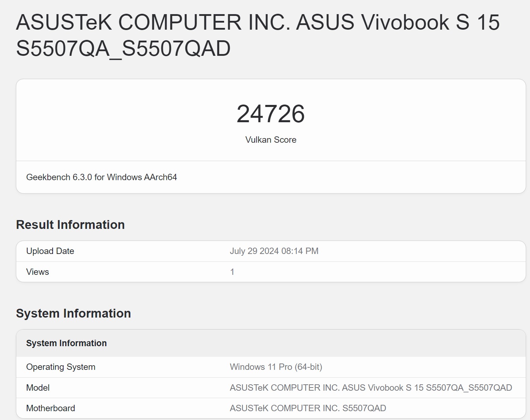Viewport: 530px width, 420px height.
Task: Click the Motherboard value ending in S5507QAD
Action: point(308,408)
